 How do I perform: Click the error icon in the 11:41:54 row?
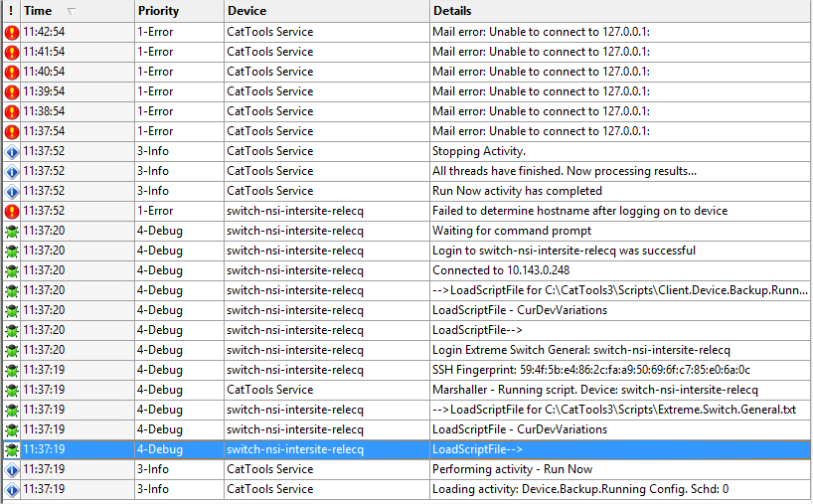pos(11,53)
